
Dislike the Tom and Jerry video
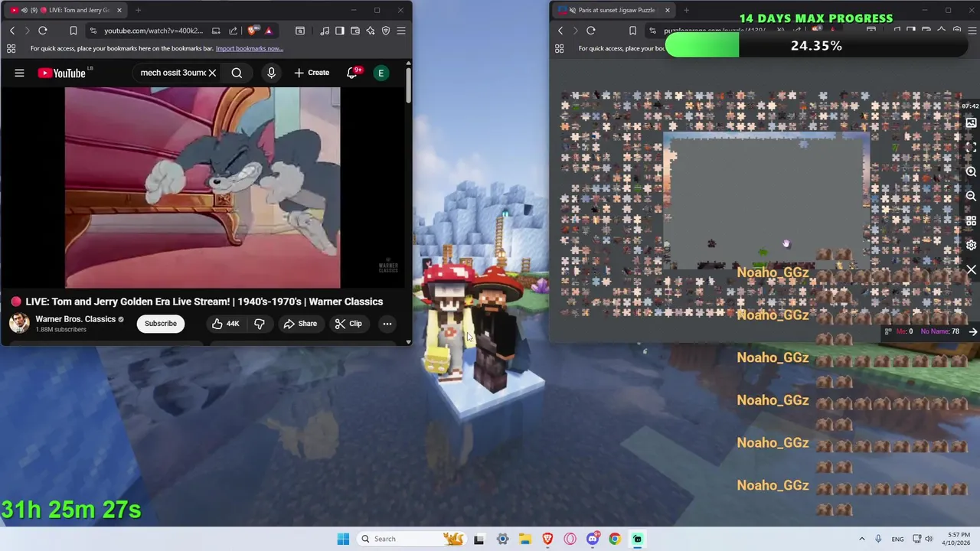coord(260,324)
